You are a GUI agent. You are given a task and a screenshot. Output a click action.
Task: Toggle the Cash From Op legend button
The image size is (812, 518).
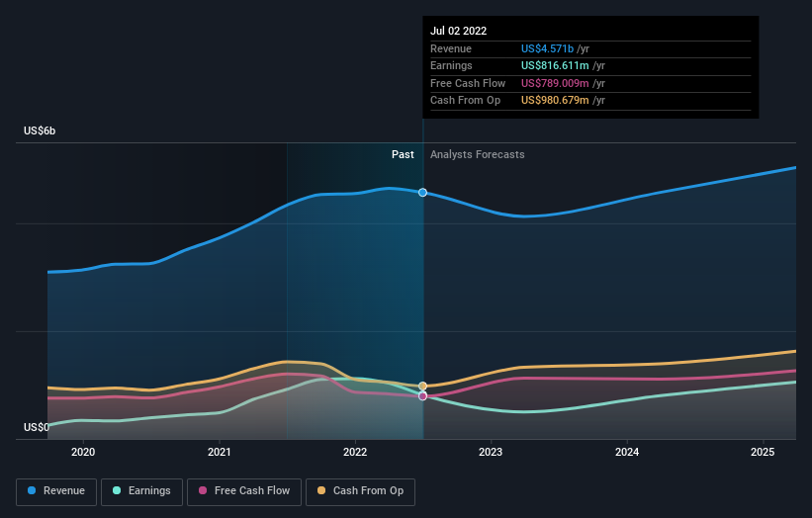(x=360, y=491)
